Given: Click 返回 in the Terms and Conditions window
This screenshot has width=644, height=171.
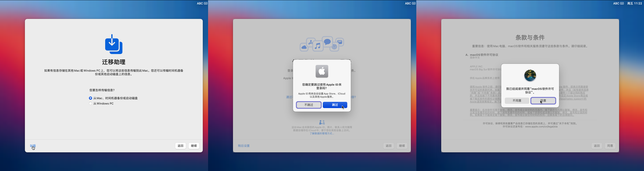Looking at the screenshot, I should (597, 146).
